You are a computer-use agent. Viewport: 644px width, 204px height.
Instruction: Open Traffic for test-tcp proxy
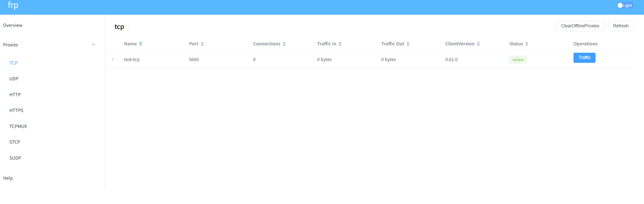pyautogui.click(x=584, y=58)
